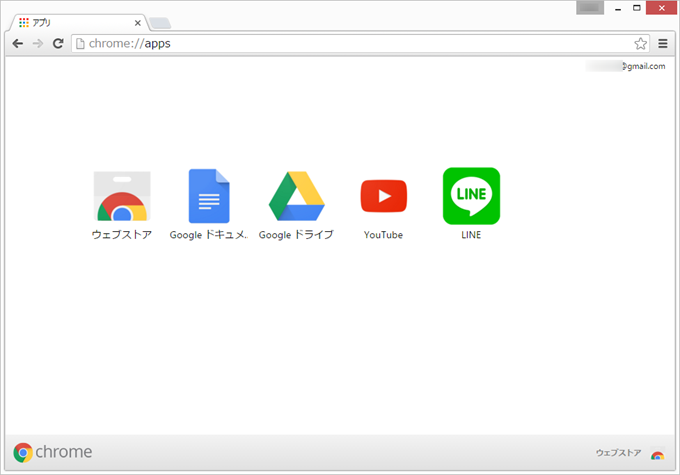Bookmark this page with the star
The width and height of the screenshot is (680, 475).
[x=641, y=43]
